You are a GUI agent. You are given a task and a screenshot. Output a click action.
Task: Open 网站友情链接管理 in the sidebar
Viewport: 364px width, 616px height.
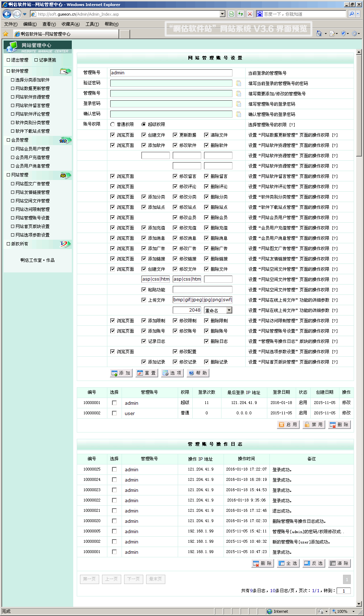tap(32, 192)
